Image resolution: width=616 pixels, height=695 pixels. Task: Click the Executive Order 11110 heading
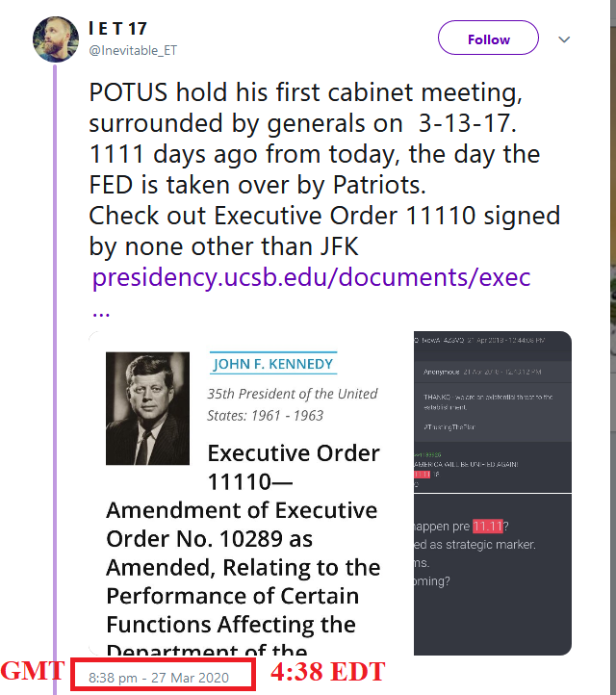(294, 465)
